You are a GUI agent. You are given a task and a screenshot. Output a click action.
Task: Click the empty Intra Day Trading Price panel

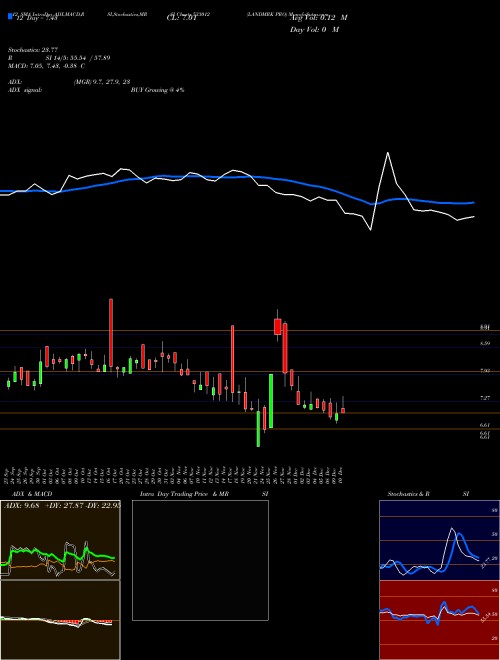point(200,560)
